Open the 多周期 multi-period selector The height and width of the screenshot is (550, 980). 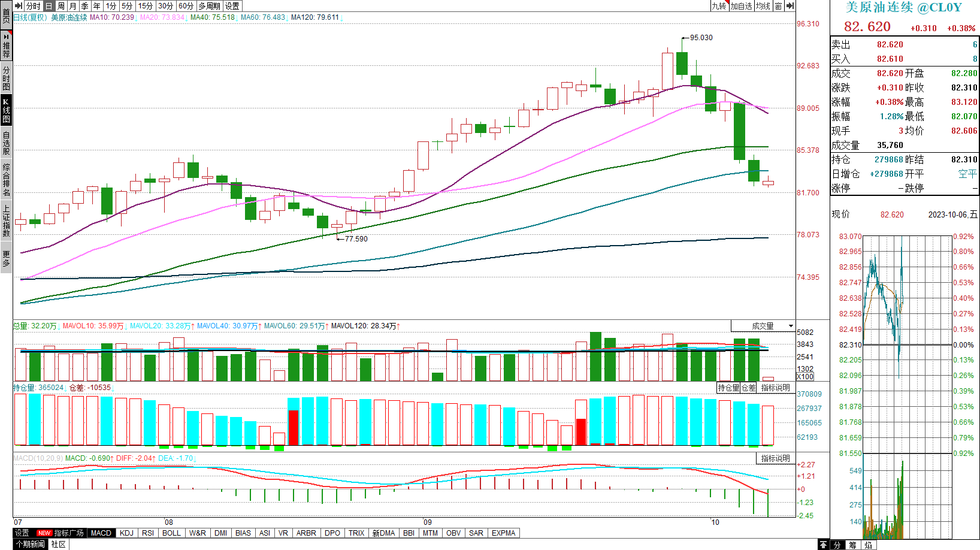209,6
